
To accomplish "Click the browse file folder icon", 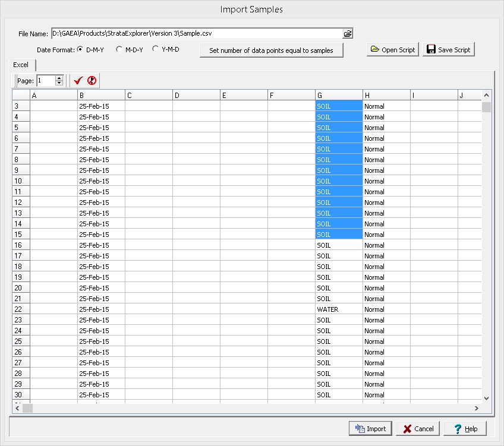I will pos(348,34).
